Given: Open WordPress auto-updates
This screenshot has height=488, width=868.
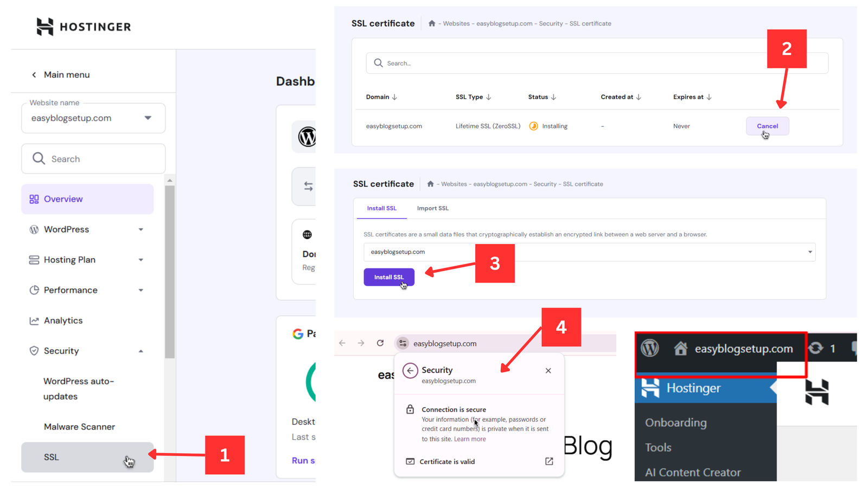Looking at the screenshot, I should (x=79, y=389).
